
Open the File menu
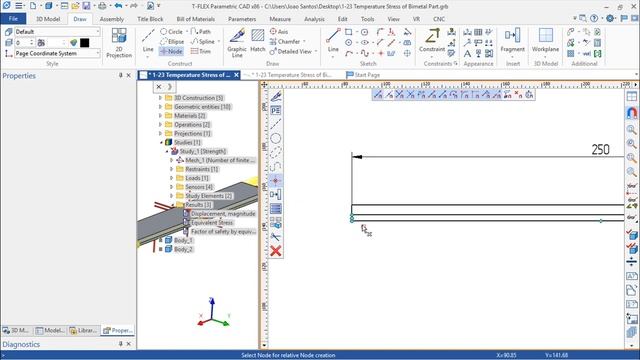(x=13, y=19)
